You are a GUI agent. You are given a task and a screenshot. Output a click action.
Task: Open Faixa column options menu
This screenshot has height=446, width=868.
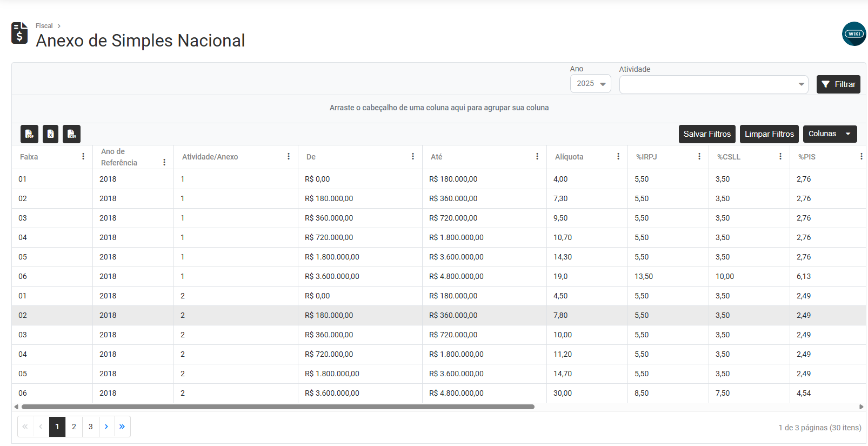point(83,156)
